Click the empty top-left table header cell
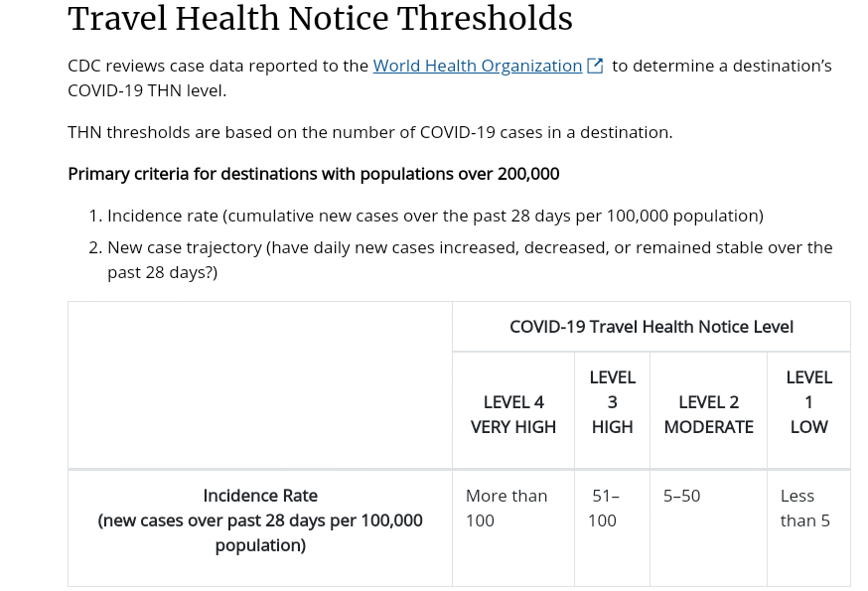 click(260, 384)
